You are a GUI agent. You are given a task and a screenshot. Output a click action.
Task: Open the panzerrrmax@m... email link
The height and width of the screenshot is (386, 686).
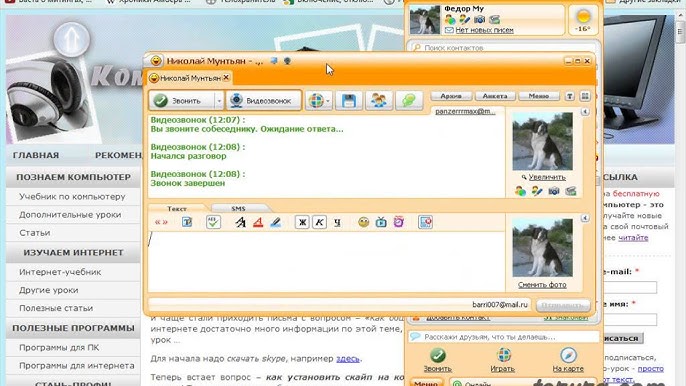click(465, 111)
